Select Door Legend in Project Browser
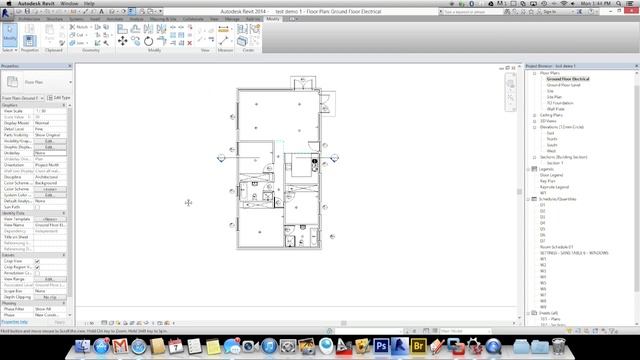The height and width of the screenshot is (360, 640). pyautogui.click(x=551, y=175)
